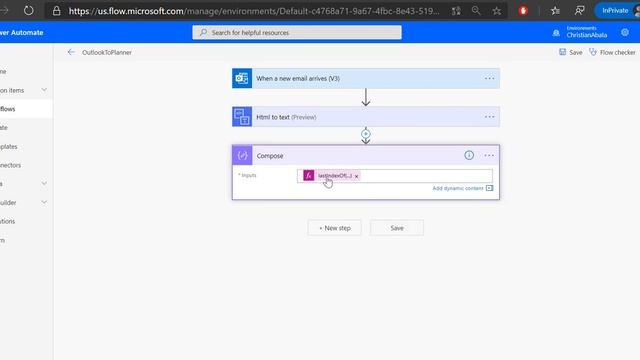640x360 pixels.
Task: Open Connectors in the sidebar
Action: (x=11, y=165)
